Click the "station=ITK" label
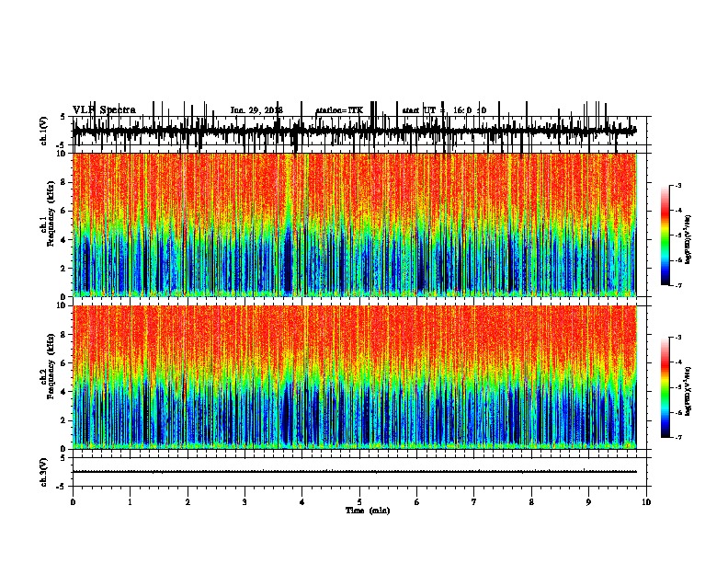Screen dimensions: 728x563 tap(339, 110)
